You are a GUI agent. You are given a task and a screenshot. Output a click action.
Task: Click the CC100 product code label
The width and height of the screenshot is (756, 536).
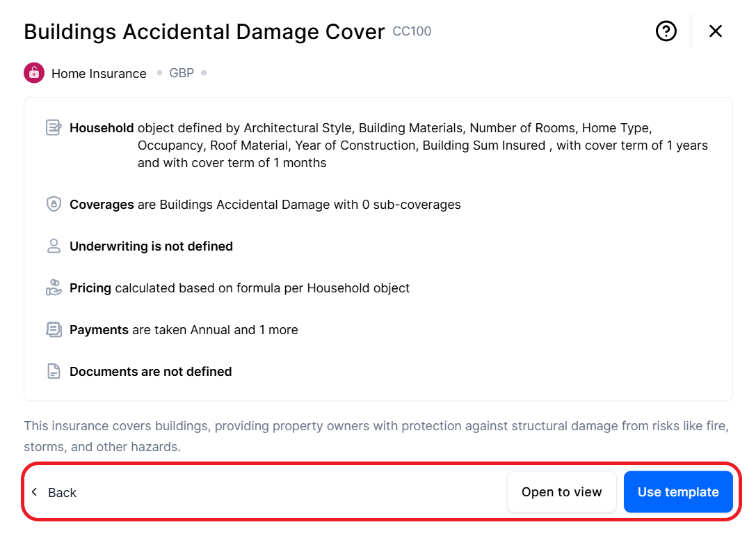(x=412, y=31)
